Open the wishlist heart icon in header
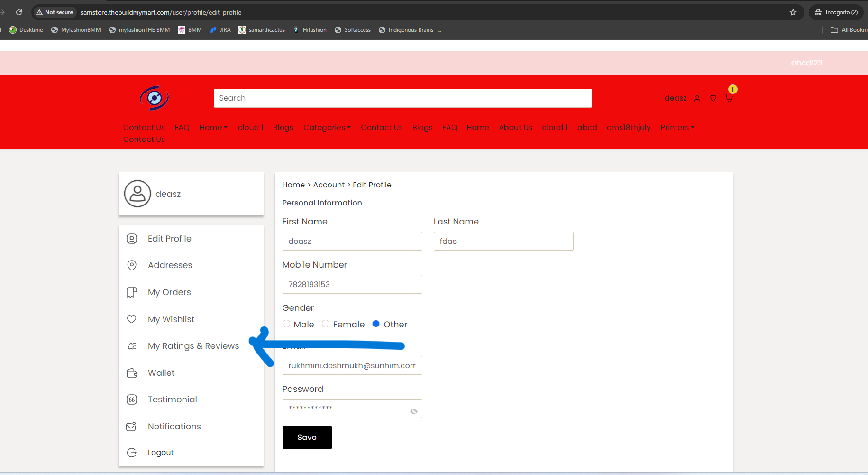The height and width of the screenshot is (475, 868). 713,98
